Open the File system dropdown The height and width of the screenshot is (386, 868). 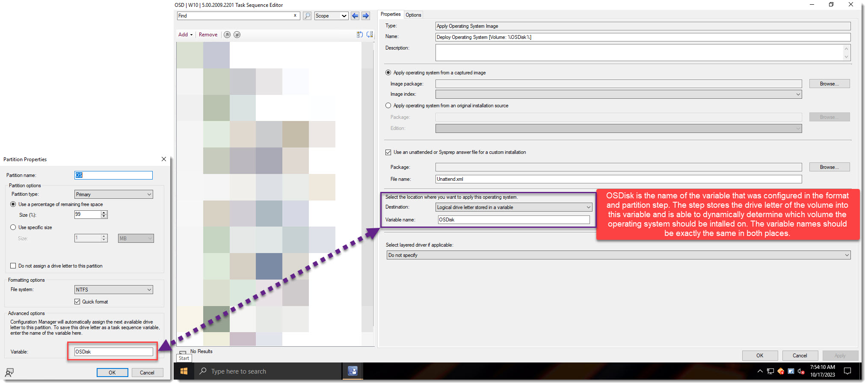pos(113,290)
